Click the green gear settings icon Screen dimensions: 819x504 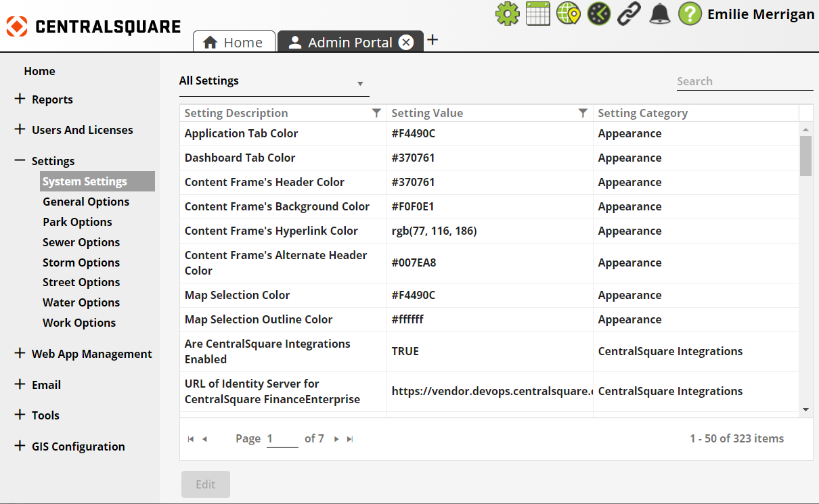[x=507, y=14]
